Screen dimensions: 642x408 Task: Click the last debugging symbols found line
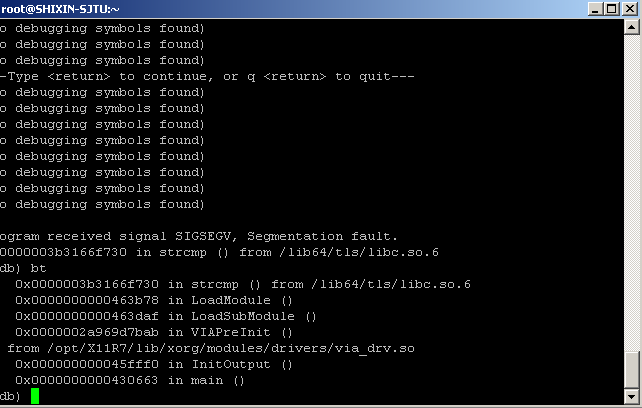[x=100, y=204]
